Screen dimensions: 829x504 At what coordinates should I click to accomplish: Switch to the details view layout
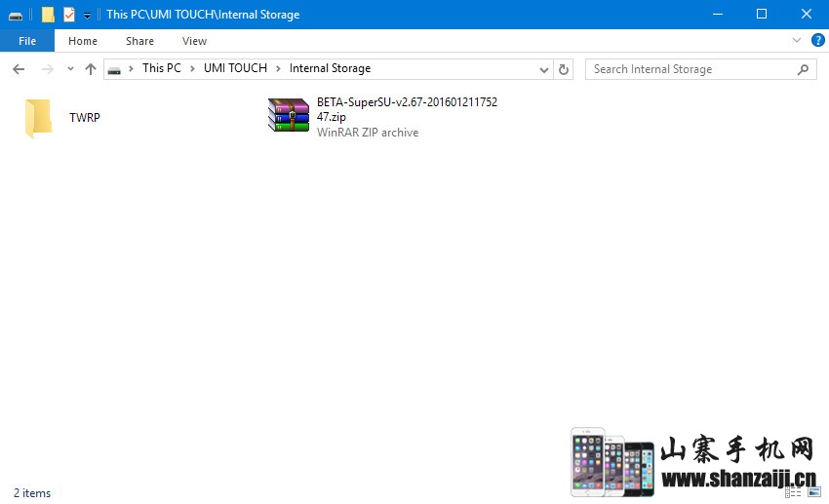[x=793, y=492]
